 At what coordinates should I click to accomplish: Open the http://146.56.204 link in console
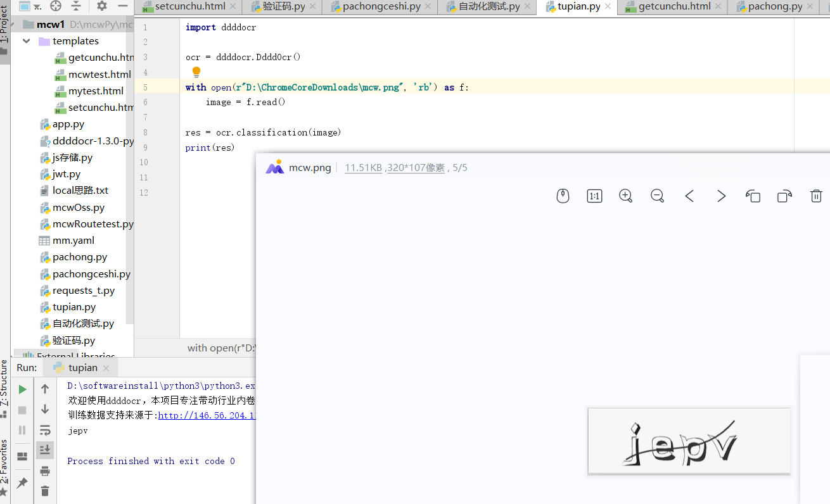tap(207, 415)
